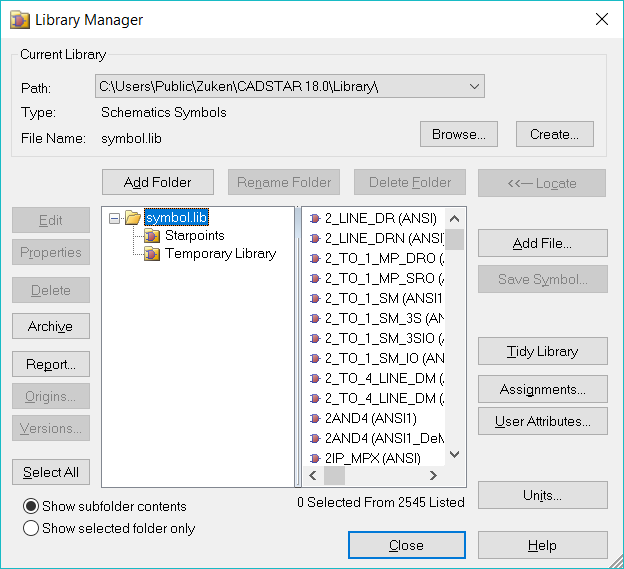Click the symbol icon beside 2_TO_1_SM_3S
Screen dimensions: 624x569
coord(315,318)
